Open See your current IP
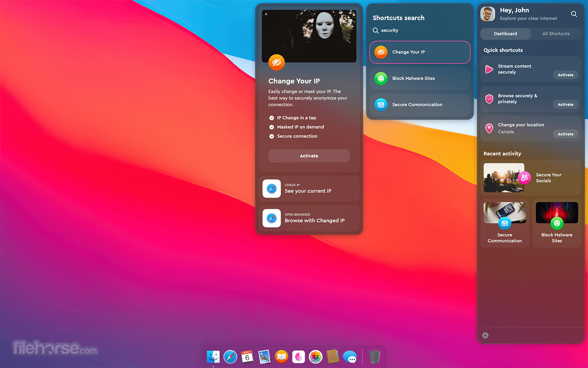Screen dimensions: 588x368 tap(309, 189)
